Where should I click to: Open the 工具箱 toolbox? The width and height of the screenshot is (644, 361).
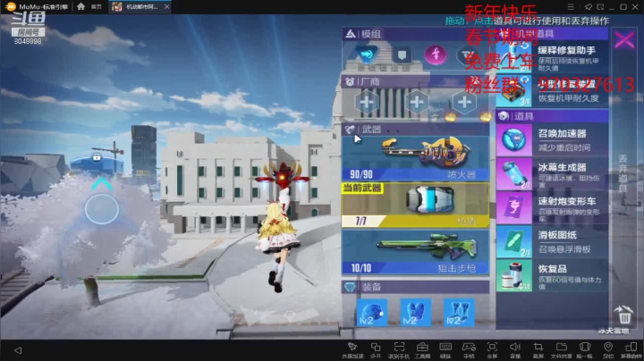(422, 350)
